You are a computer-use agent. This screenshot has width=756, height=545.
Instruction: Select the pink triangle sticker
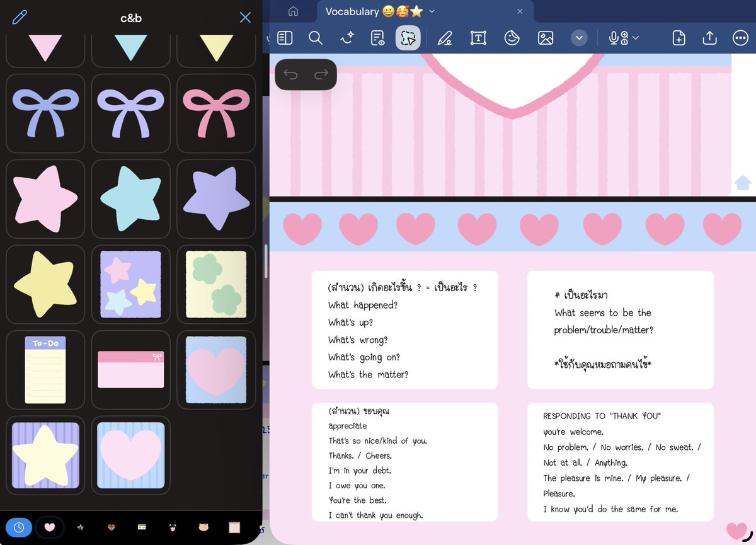[x=45, y=48]
